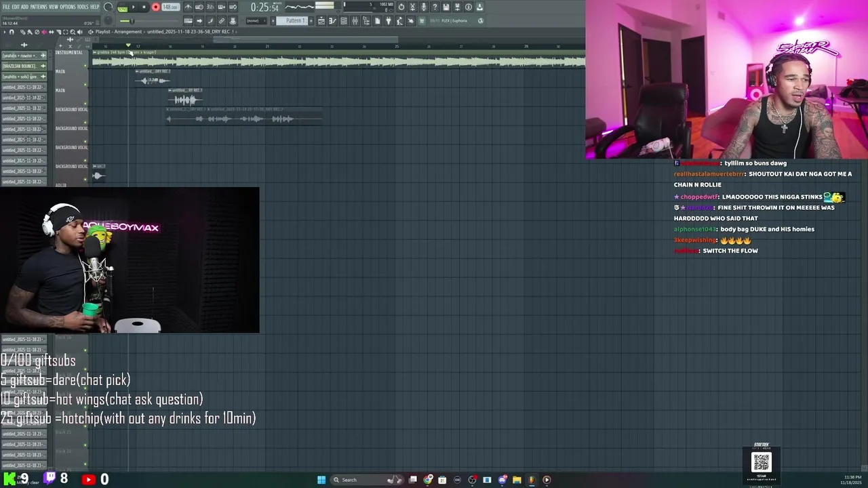Viewport: 868px width, 488px height.
Task: Open the Channel rack icon
Action: pyautogui.click(x=344, y=21)
